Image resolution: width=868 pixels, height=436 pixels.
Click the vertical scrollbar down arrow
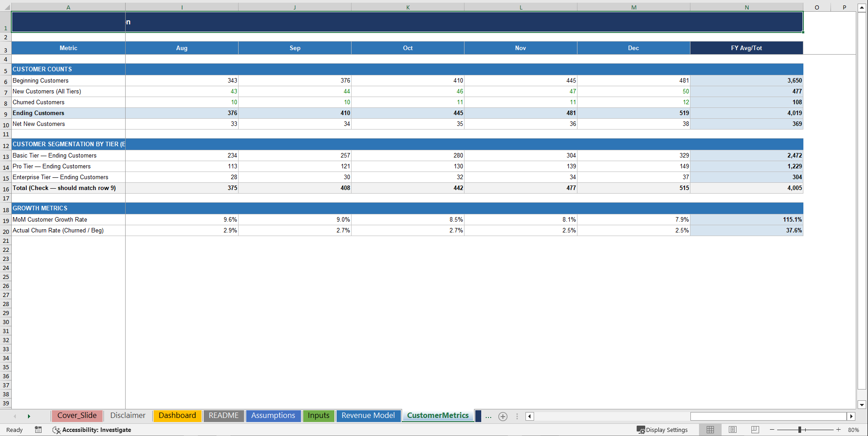[x=862, y=405]
